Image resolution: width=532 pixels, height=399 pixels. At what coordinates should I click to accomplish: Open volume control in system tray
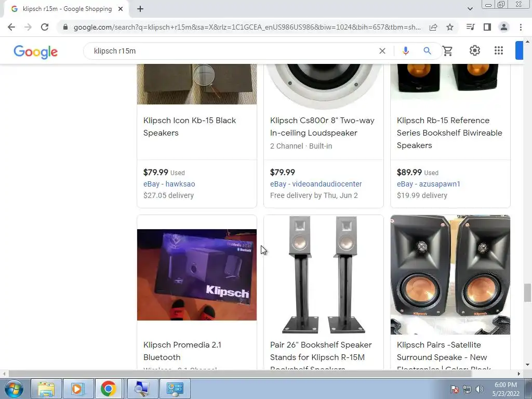coord(479,389)
